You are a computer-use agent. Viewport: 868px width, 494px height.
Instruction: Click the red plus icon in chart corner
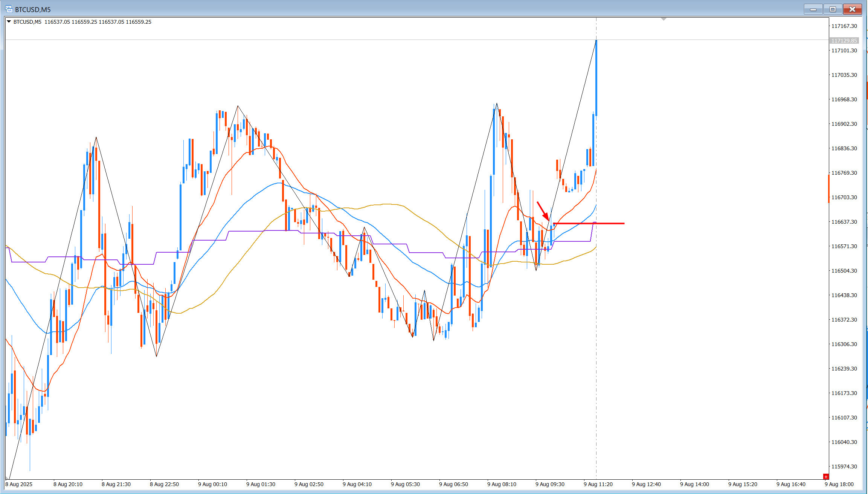(826, 476)
